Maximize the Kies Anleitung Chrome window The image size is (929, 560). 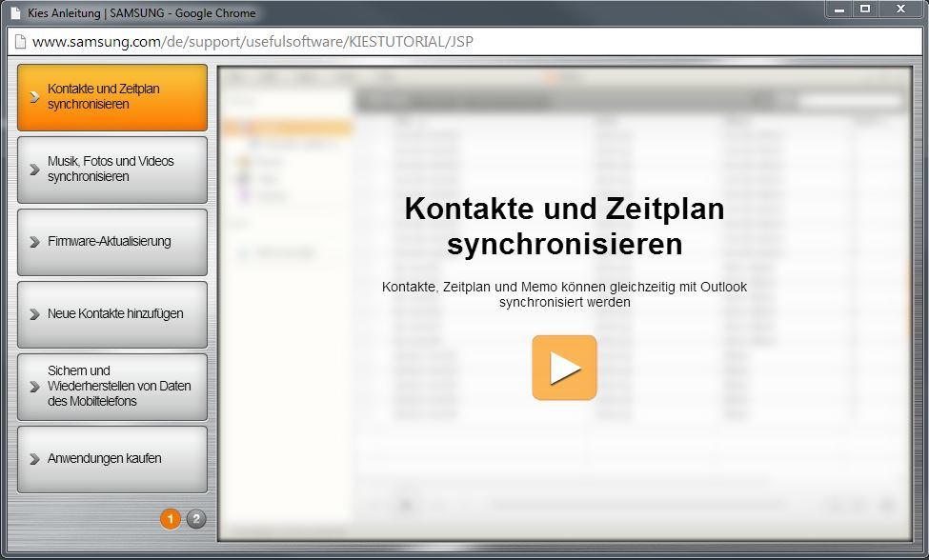click(x=865, y=10)
